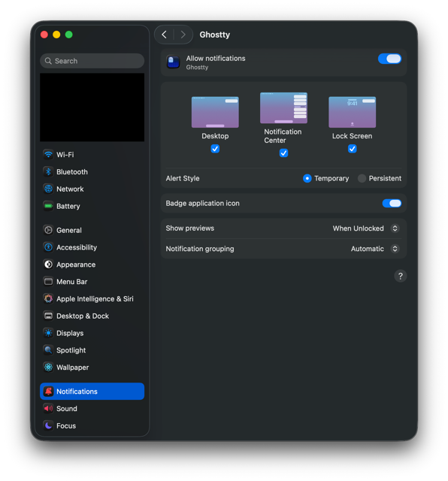Click the Sound speaker icon

(48, 408)
